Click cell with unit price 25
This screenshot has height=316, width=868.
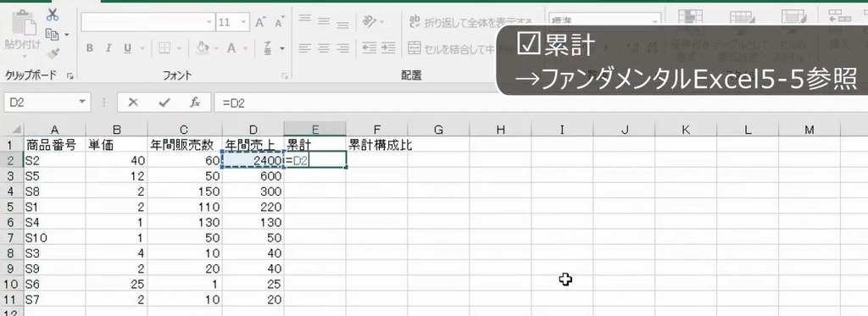[x=117, y=285]
